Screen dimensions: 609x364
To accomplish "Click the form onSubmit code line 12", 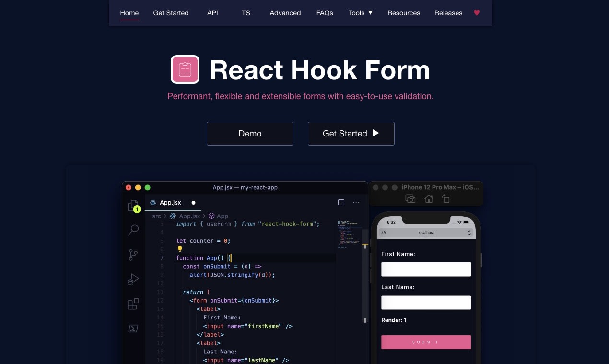I will click(234, 300).
